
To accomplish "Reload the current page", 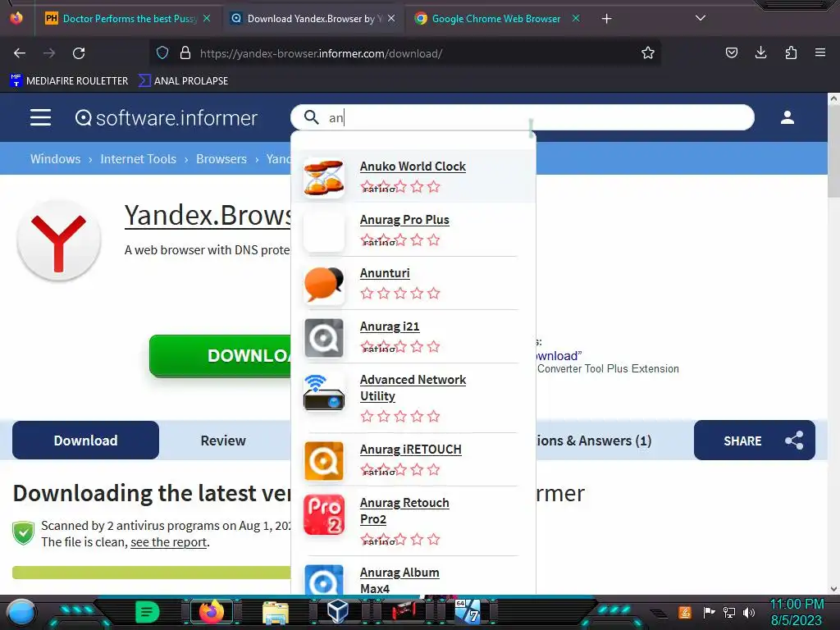I will [x=79, y=53].
